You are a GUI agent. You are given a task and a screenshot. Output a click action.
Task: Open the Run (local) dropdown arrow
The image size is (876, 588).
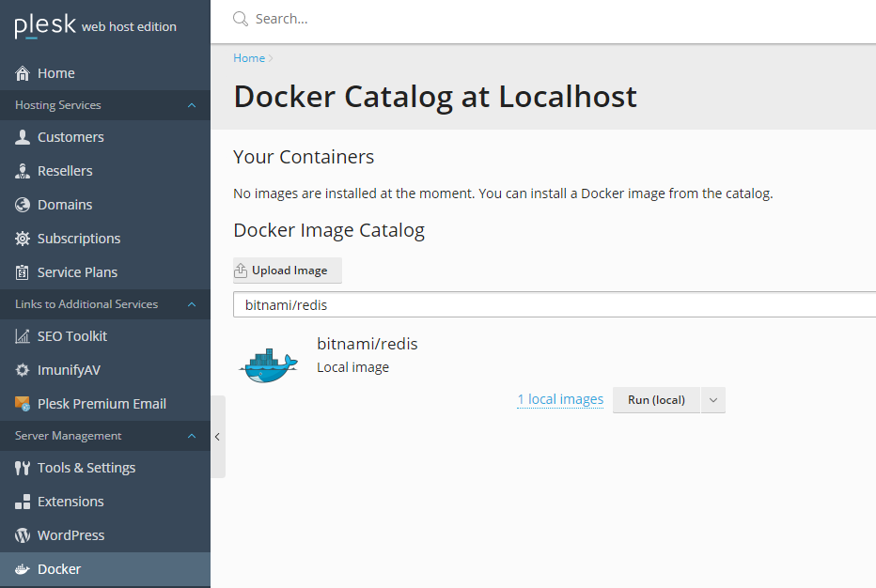(712, 400)
